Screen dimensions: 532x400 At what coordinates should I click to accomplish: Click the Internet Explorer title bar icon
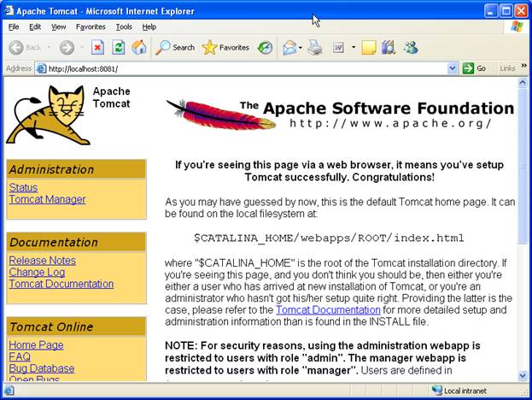coord(9,10)
